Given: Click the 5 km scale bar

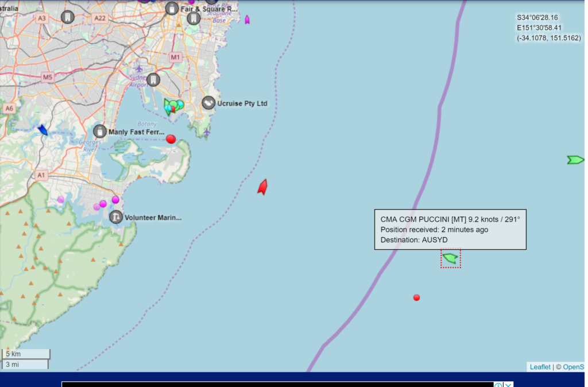Looking at the screenshot, I should click(x=25, y=354).
